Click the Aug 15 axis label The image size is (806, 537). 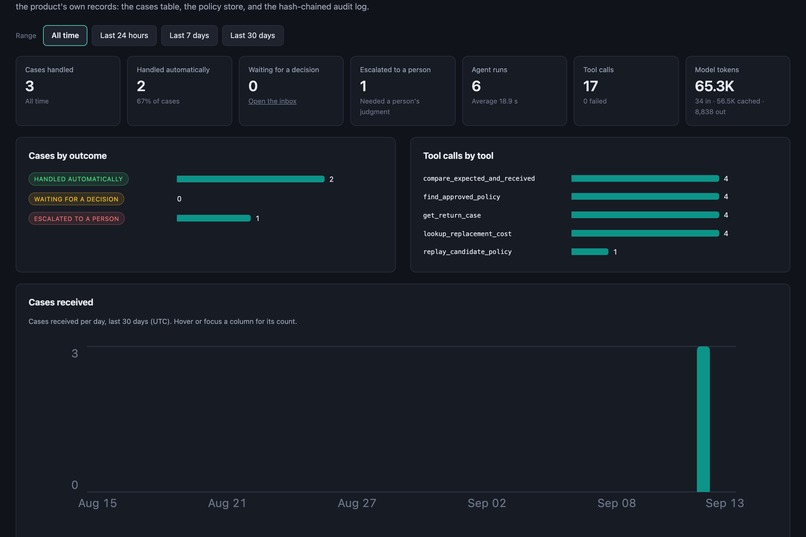(97, 503)
